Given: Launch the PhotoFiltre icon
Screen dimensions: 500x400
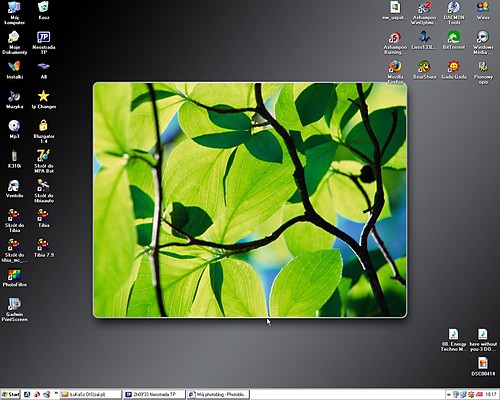Looking at the screenshot, I should click(x=14, y=278).
